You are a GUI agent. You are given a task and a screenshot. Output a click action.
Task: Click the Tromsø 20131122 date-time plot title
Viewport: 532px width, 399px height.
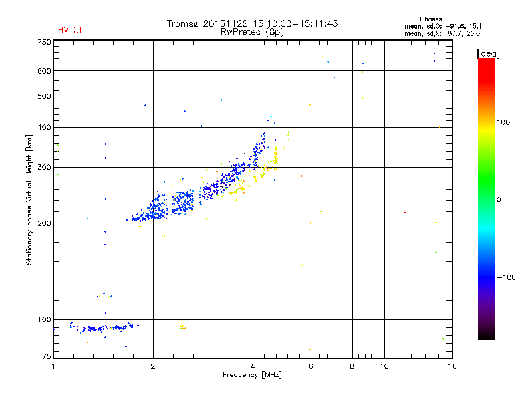coord(252,23)
